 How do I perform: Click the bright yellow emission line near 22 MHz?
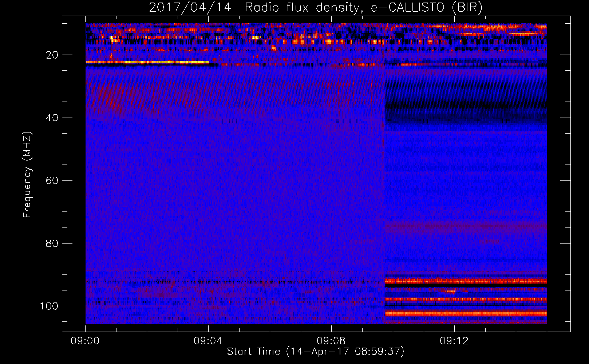pos(147,63)
